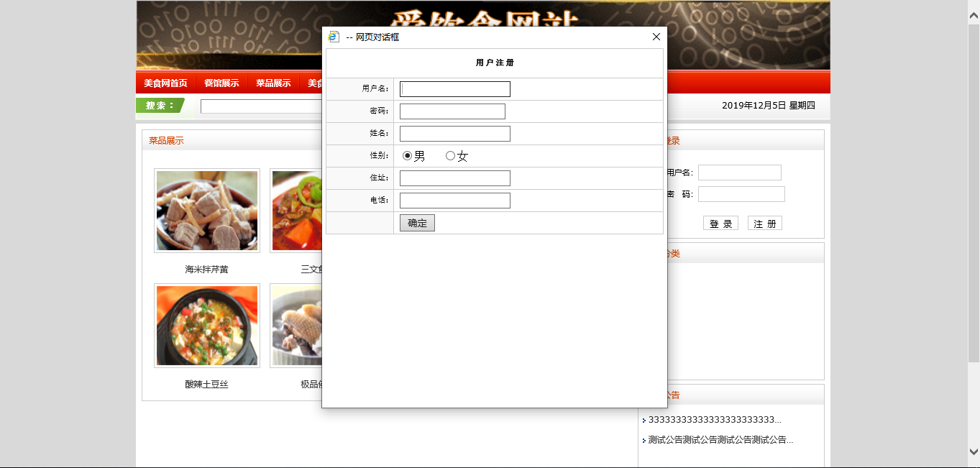This screenshot has height=468, width=980.
Task: Focus the 密码 field in registration dialog
Action: (x=452, y=111)
